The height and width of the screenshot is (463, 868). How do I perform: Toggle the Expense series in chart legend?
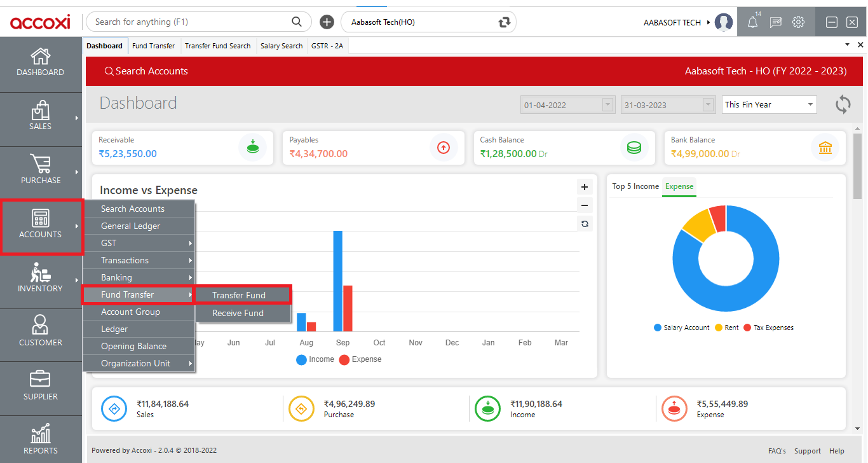point(360,359)
